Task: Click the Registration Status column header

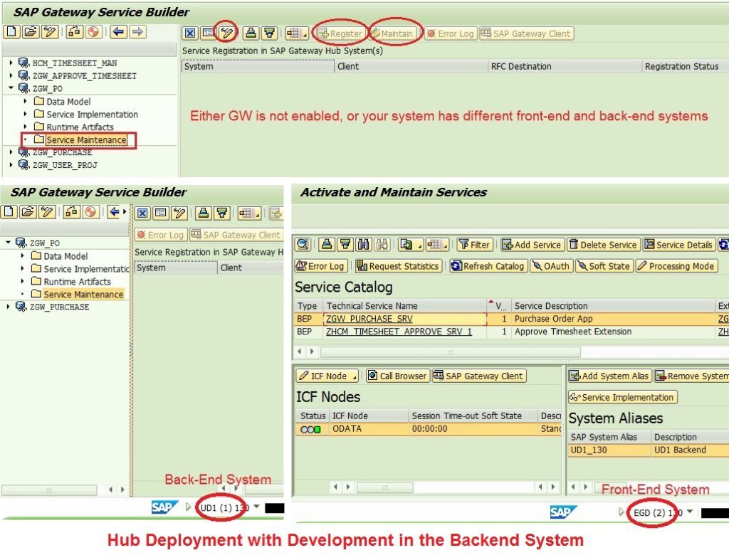Action: click(x=684, y=66)
